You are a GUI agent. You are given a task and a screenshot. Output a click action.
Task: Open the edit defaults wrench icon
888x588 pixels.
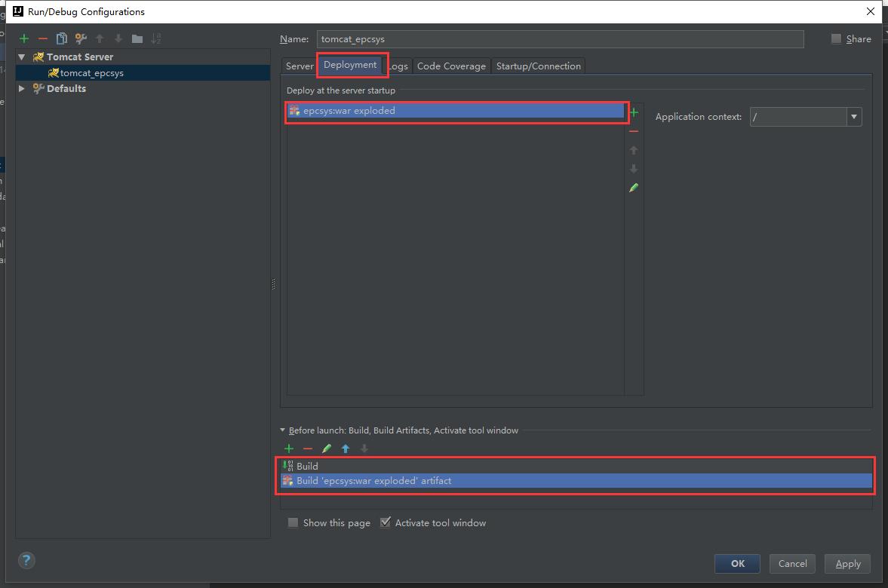click(81, 38)
